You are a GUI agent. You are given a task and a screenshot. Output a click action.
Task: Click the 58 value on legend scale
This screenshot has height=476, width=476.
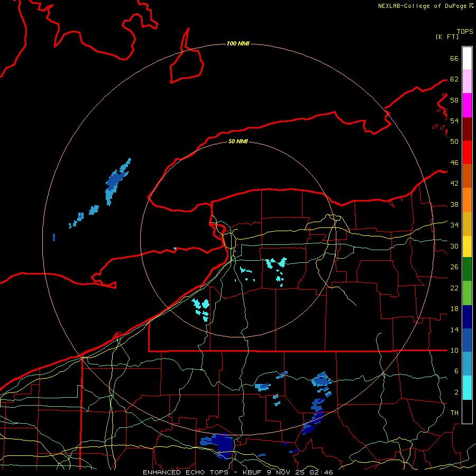454,100
